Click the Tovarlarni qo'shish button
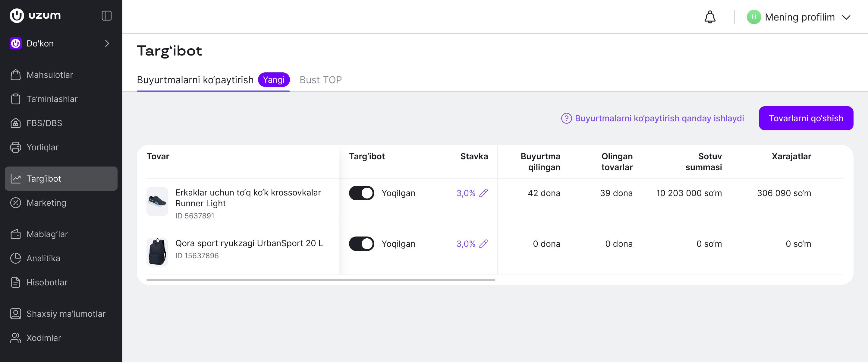The width and height of the screenshot is (868, 362). click(806, 119)
